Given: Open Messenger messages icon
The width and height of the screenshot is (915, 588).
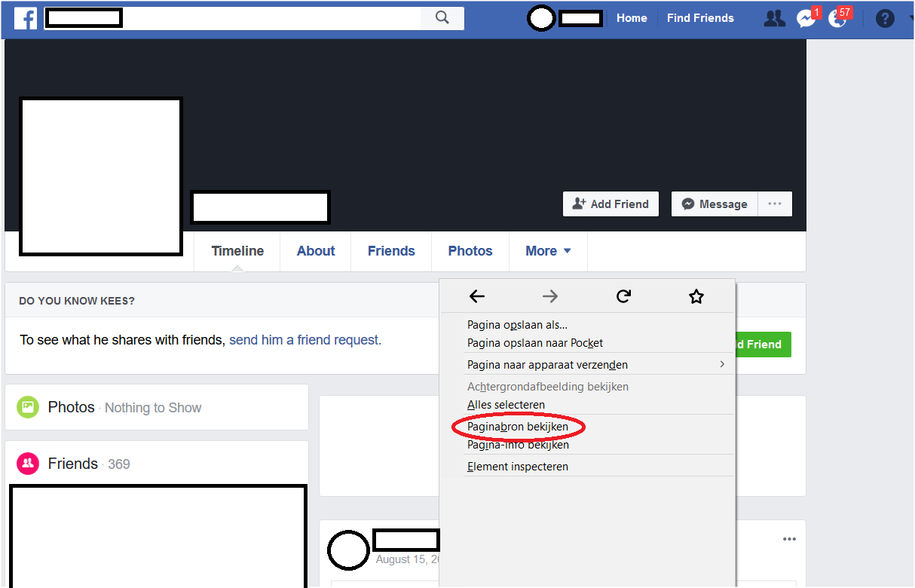Looking at the screenshot, I should 806,19.
